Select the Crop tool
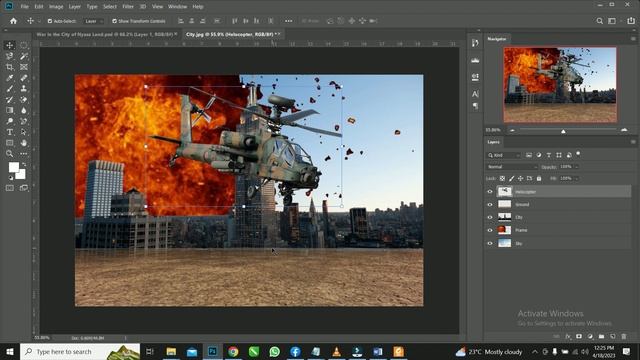 pos(10,67)
